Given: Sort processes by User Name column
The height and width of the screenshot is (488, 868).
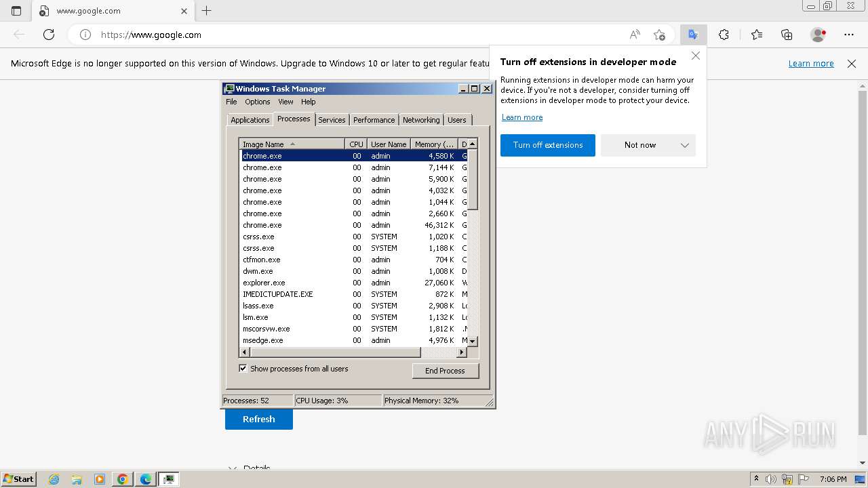Looking at the screenshot, I should pyautogui.click(x=389, y=144).
